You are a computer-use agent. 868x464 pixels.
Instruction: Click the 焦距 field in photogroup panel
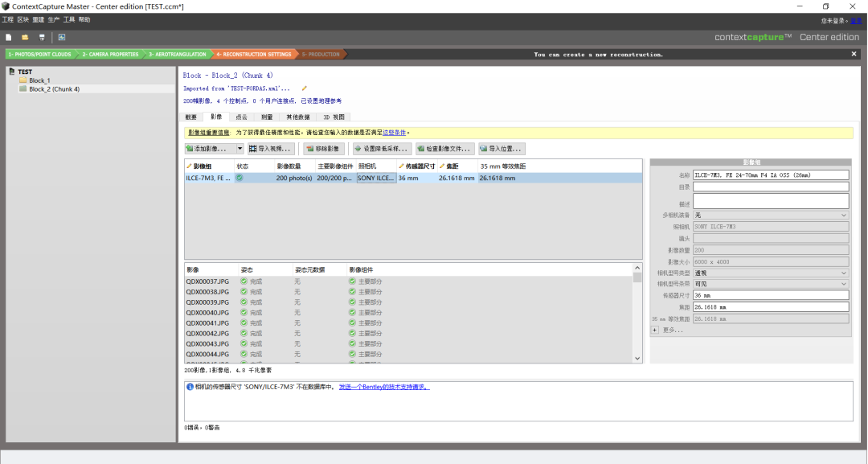(x=771, y=307)
